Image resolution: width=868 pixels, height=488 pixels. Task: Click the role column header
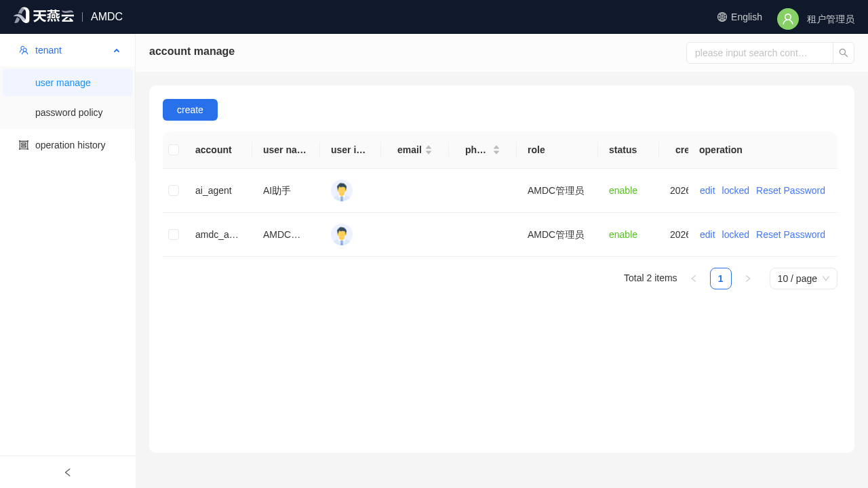536,150
